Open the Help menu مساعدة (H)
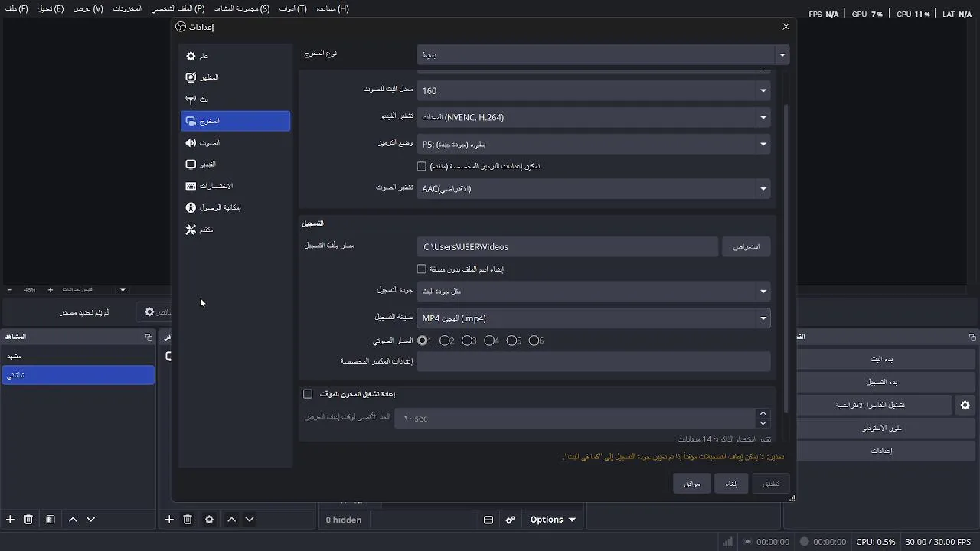The height and width of the screenshot is (551, 980). 332,8
